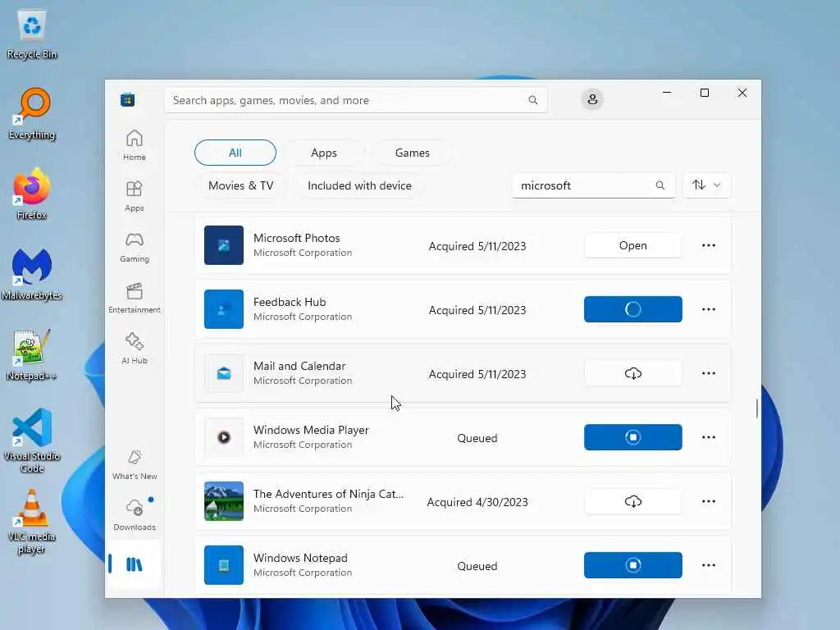Open the user profile account icon
The width and height of the screenshot is (840, 630).
(592, 99)
